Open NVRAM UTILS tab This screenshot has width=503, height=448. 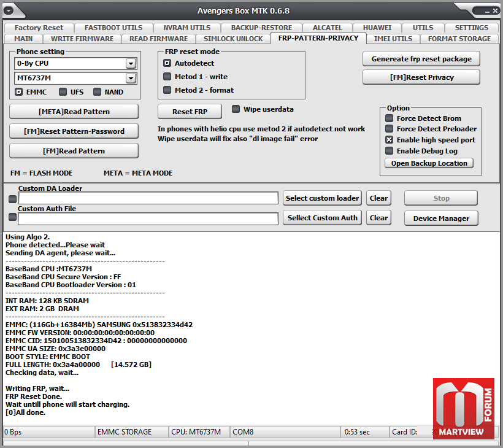(187, 28)
